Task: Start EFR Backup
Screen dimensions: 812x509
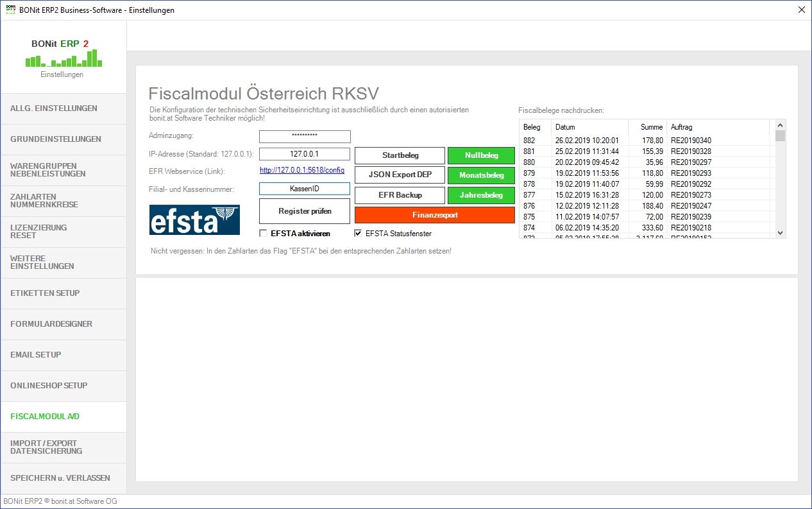Action: point(400,195)
